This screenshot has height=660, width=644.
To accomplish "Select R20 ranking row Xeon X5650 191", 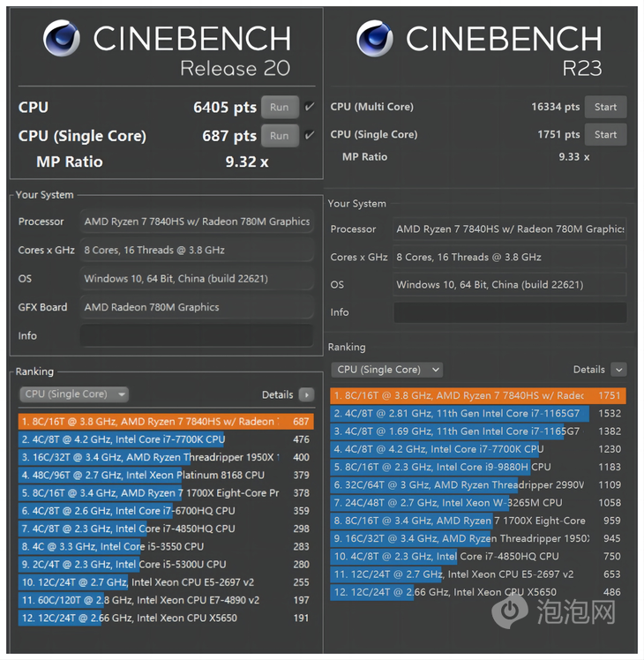I will 166,619.
